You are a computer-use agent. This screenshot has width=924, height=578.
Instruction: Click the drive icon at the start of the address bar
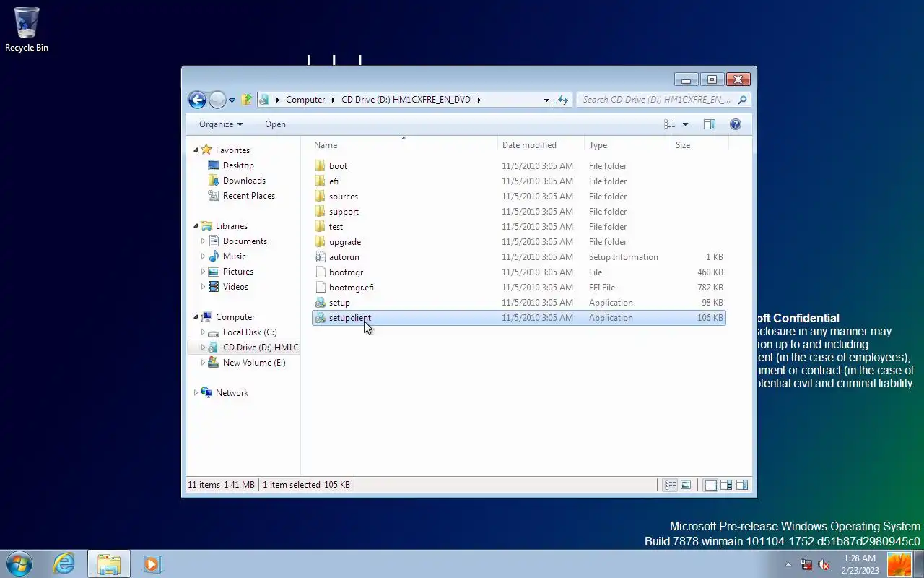264,100
